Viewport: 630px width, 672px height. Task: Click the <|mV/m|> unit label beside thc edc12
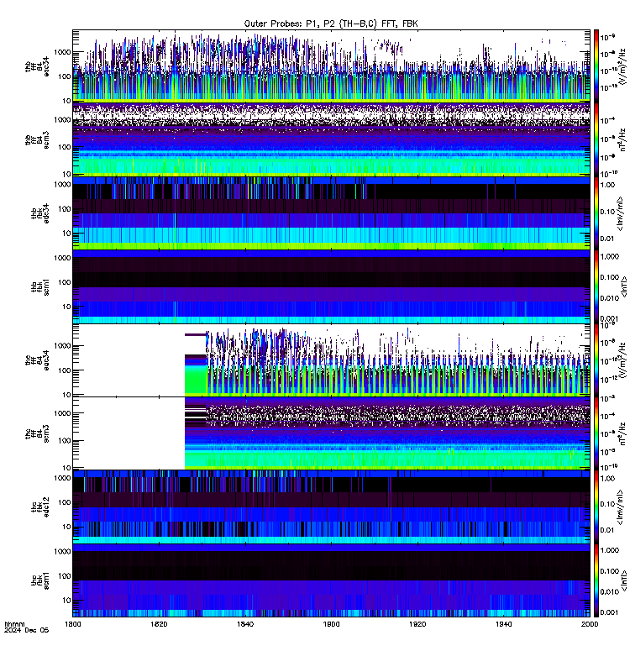pos(620,507)
